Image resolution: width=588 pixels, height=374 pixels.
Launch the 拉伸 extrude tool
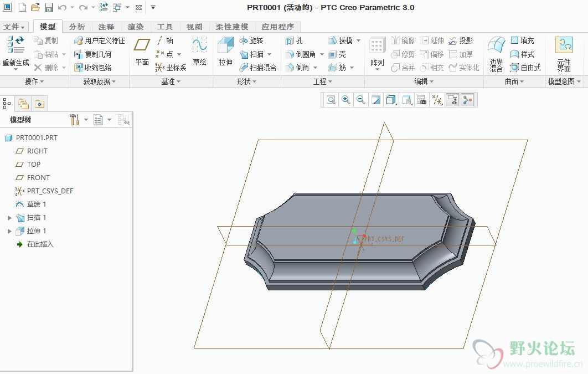pyautogui.click(x=226, y=51)
